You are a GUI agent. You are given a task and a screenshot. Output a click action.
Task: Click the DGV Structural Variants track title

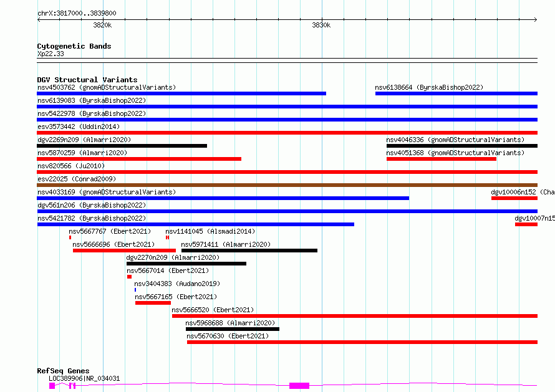pyautogui.click(x=87, y=80)
